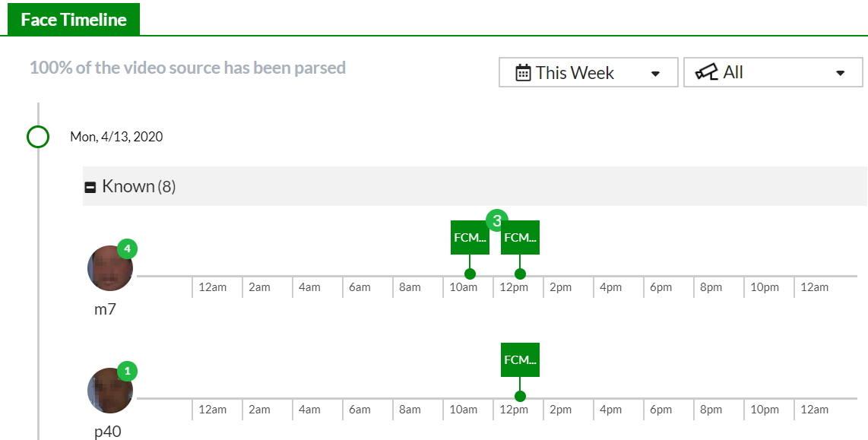Select m7's first FCM event near 10am
This screenshot has height=440, width=868.
coord(470,238)
